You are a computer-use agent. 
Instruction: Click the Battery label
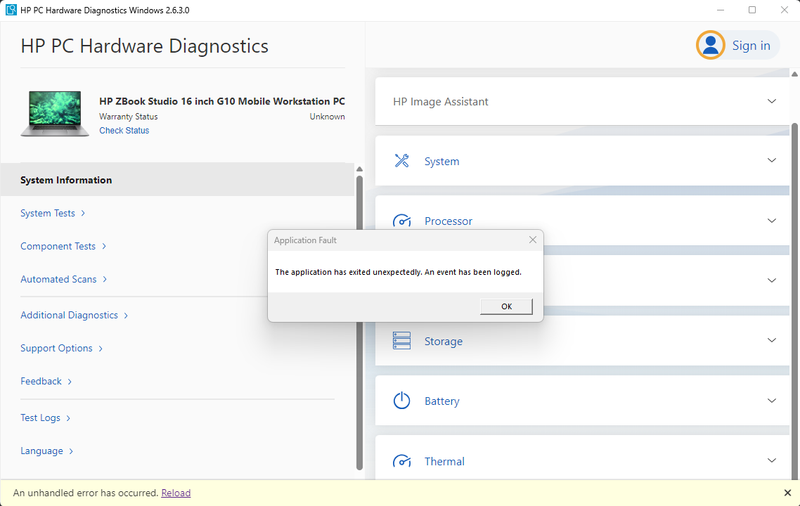pyautogui.click(x=442, y=401)
